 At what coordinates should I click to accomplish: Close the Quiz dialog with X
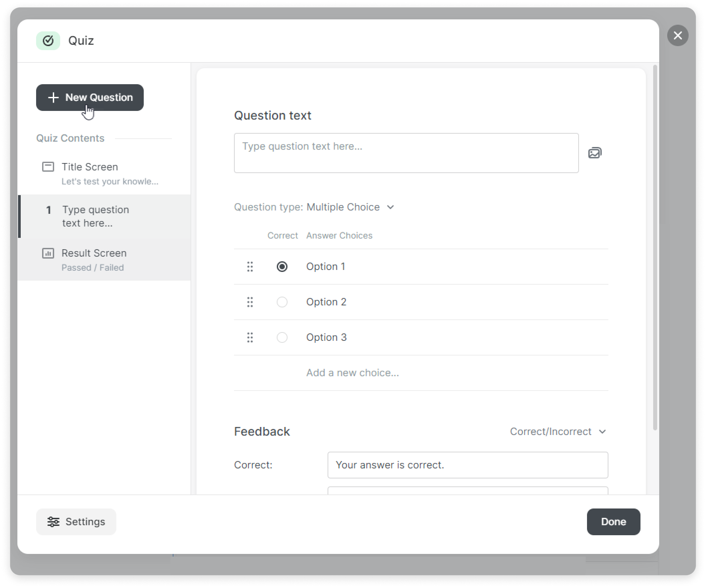(678, 35)
